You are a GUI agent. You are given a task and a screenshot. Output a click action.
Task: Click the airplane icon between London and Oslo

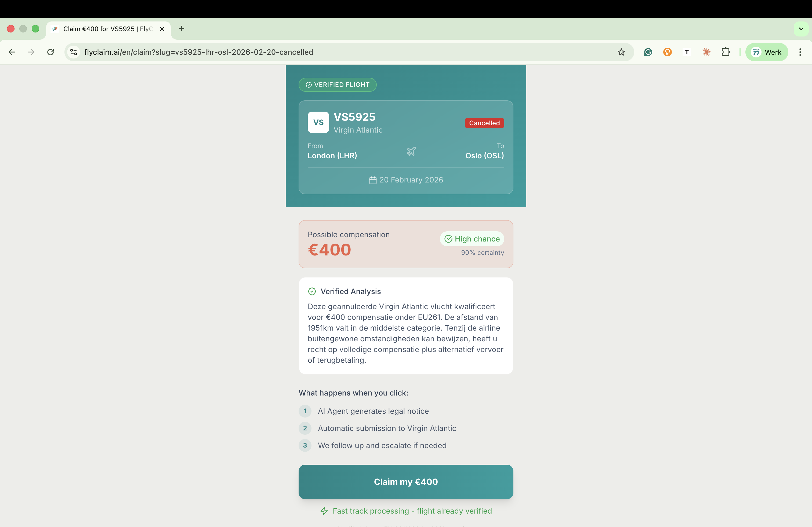(411, 152)
